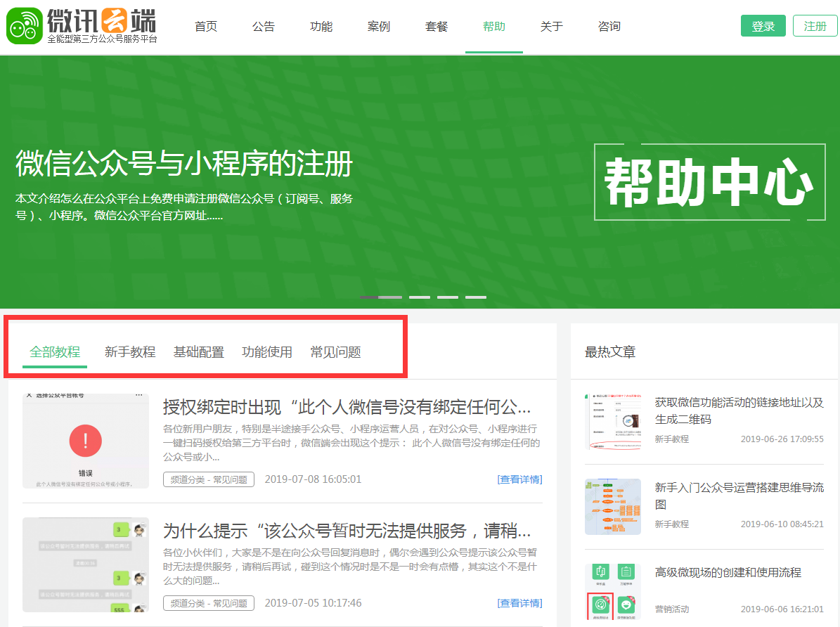Open the chat message thumbnail of second article

coord(86,564)
